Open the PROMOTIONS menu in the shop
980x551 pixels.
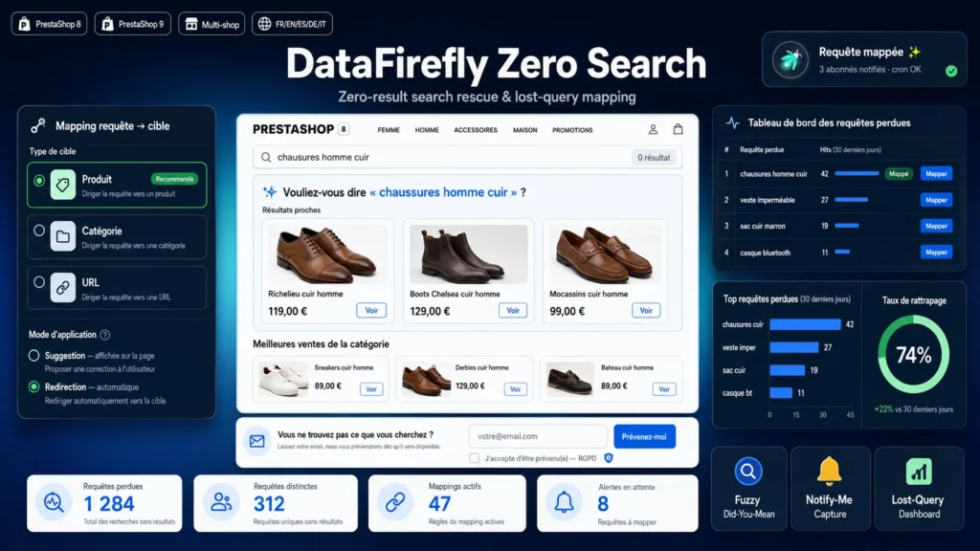pyautogui.click(x=572, y=130)
